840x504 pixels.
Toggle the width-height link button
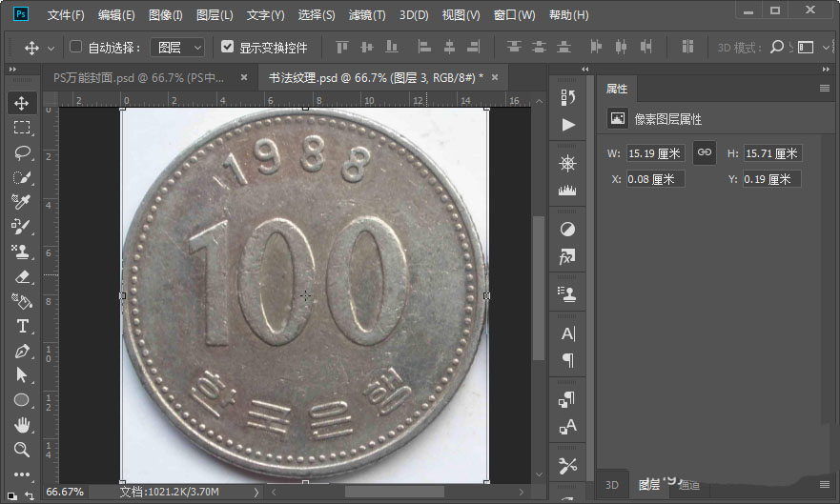tap(704, 152)
